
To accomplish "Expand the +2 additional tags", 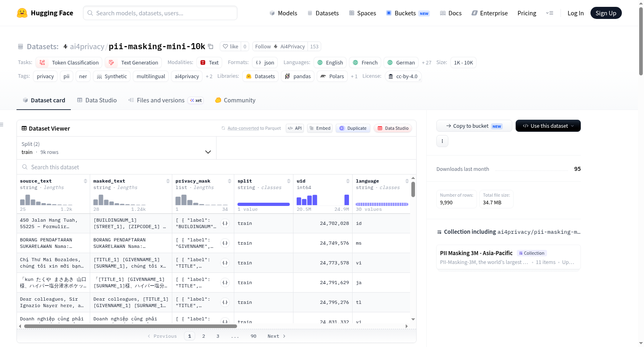I will [209, 76].
